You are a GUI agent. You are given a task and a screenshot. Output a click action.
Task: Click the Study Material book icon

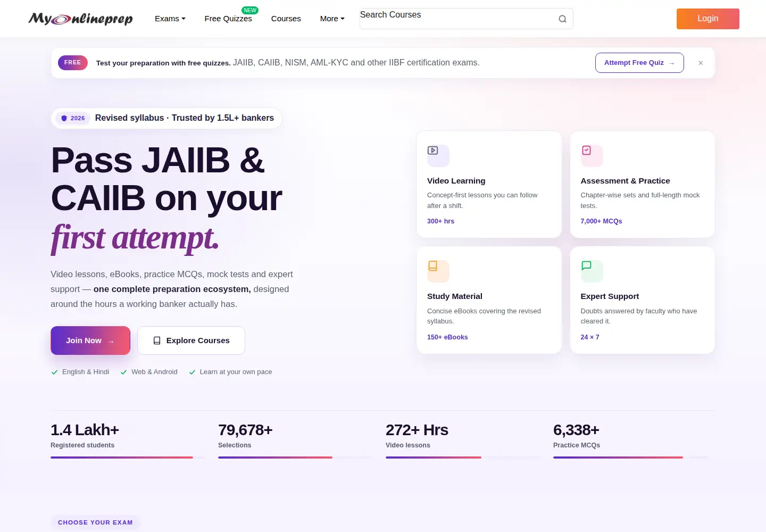[x=433, y=265]
